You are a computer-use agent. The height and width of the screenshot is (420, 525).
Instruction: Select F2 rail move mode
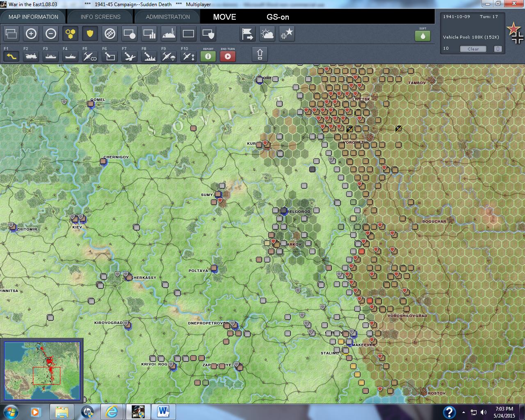[x=31, y=55]
